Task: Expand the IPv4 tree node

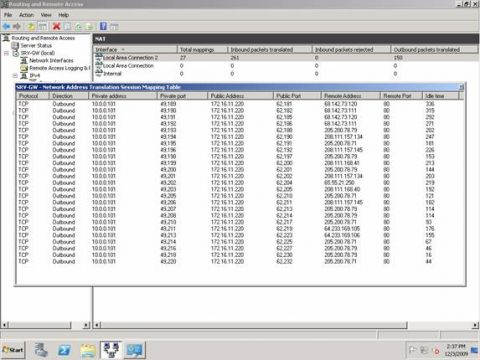Action: pos(15,76)
